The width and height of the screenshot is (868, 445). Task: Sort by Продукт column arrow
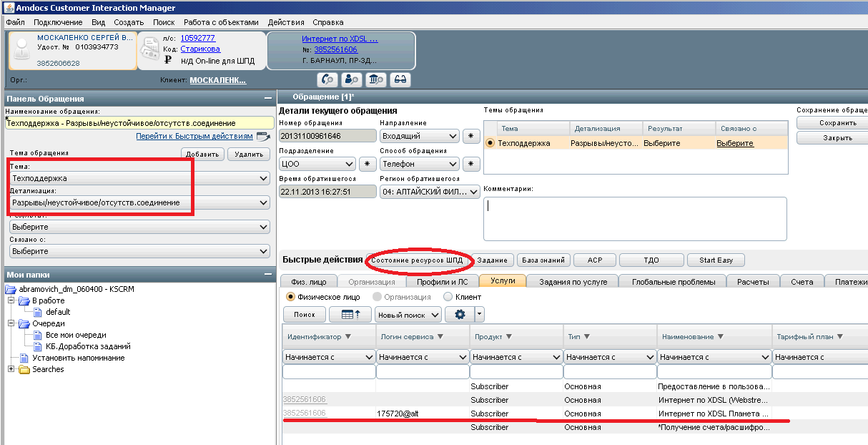pyautogui.click(x=508, y=336)
